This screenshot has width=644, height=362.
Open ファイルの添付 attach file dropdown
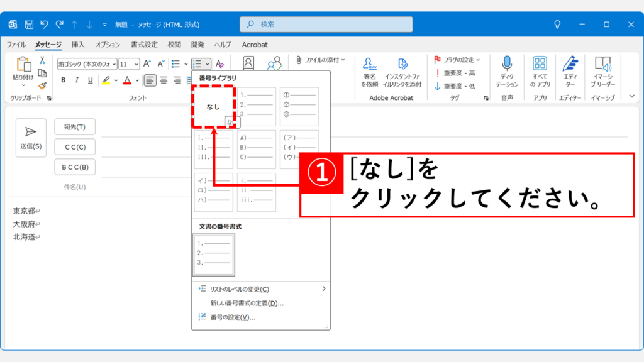[x=320, y=60]
